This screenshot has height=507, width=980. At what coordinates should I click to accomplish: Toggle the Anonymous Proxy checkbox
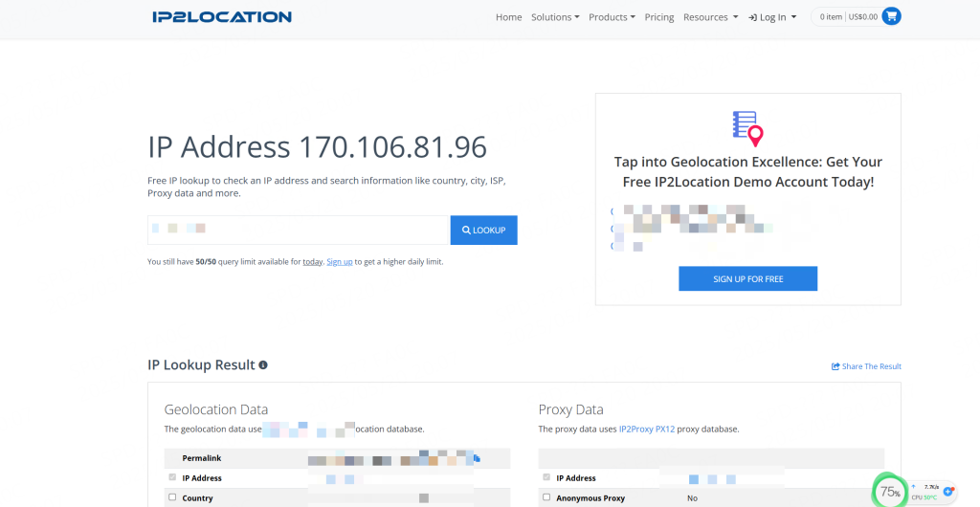tap(546, 497)
